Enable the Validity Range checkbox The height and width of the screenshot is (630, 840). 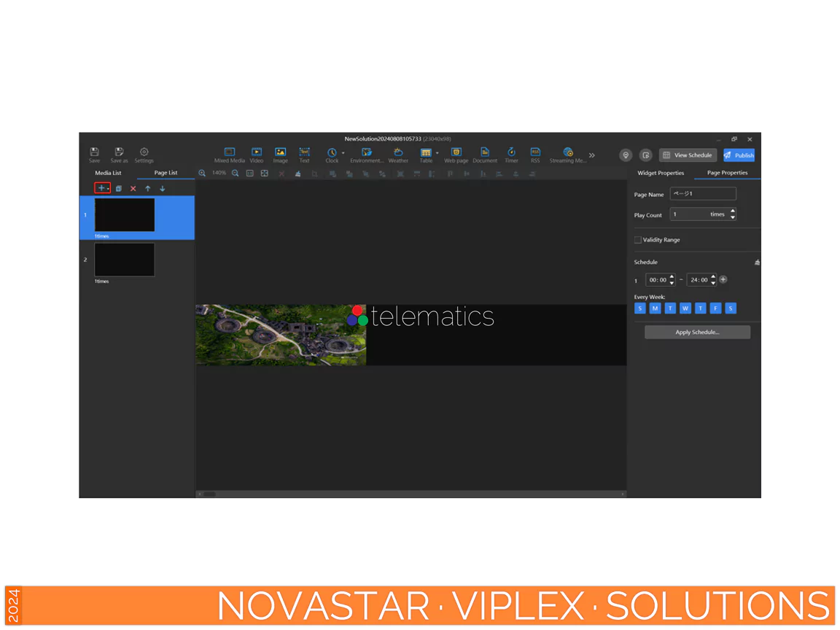[638, 240]
